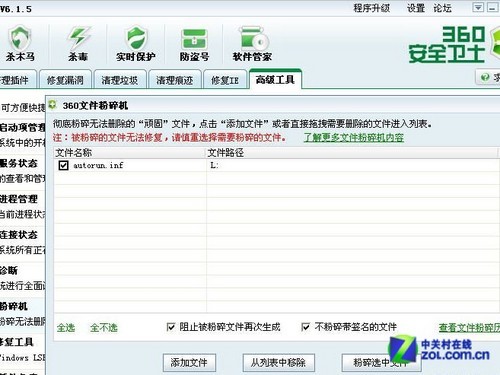
Task: Uncheck the autorun.inf file checkbox
Action: [x=63, y=165]
